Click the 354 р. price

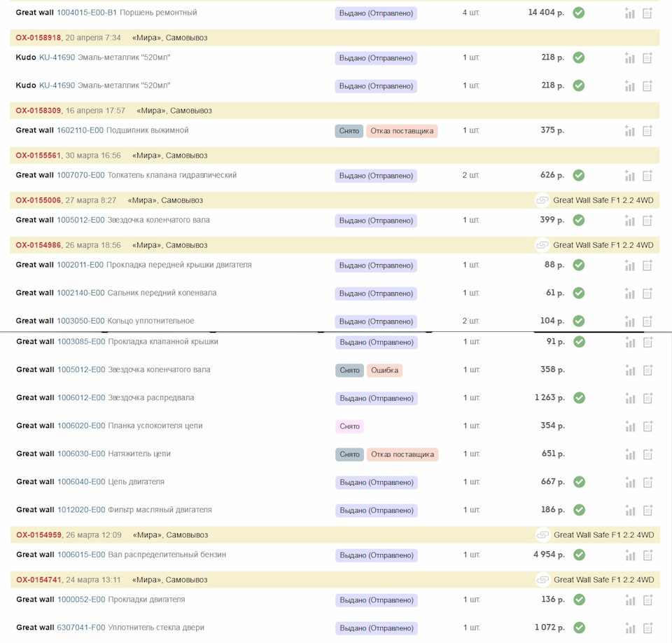[553, 426]
